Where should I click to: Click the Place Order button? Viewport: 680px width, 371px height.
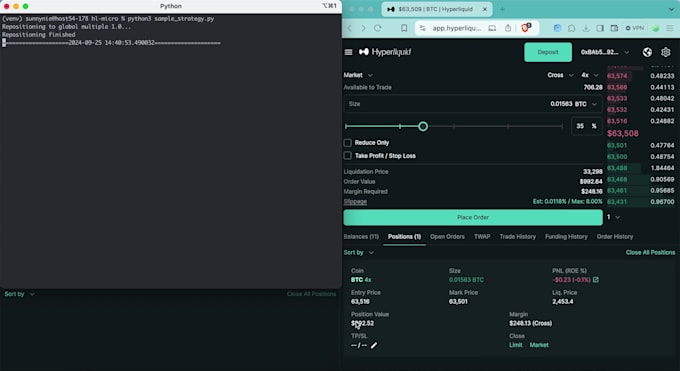[473, 217]
